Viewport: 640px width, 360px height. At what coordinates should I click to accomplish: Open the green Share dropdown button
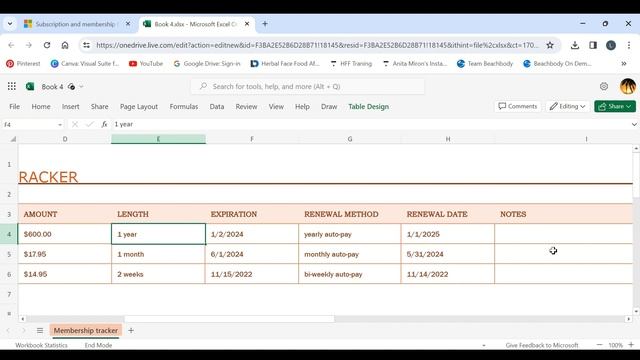click(x=615, y=106)
